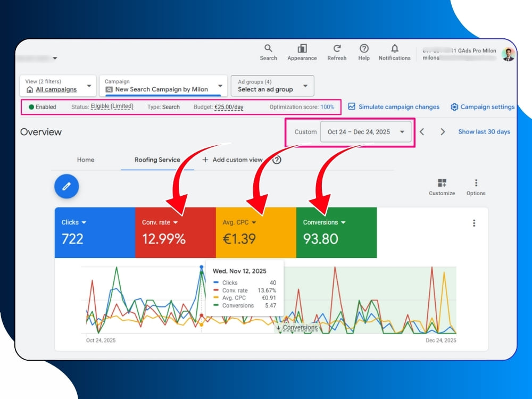Switch to the Home tab
Screen dimensions: 532x399
point(86,160)
